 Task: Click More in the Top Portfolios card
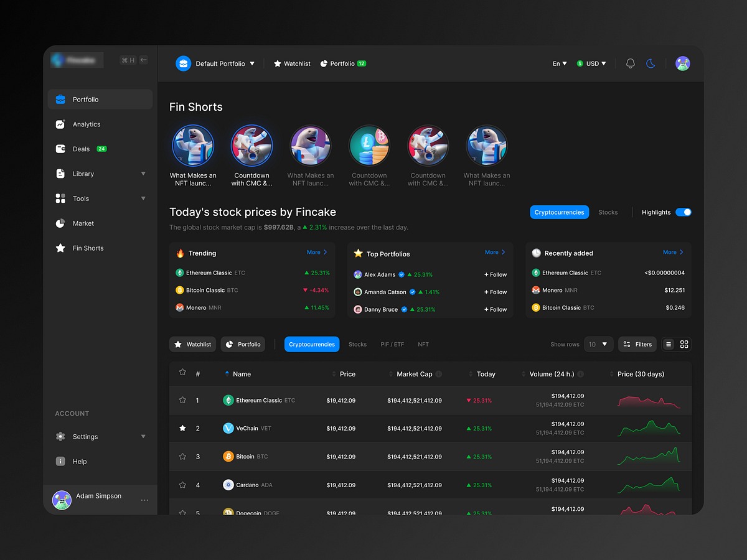point(495,252)
